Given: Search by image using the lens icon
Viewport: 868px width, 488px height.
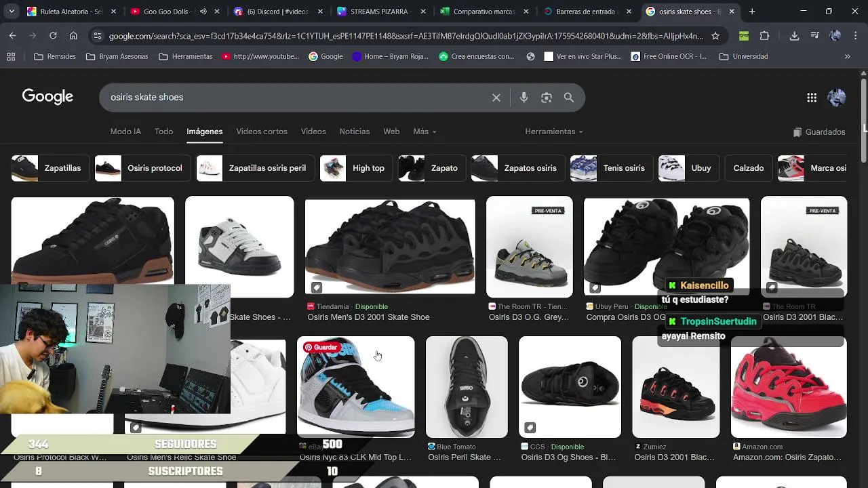Looking at the screenshot, I should coord(547,98).
